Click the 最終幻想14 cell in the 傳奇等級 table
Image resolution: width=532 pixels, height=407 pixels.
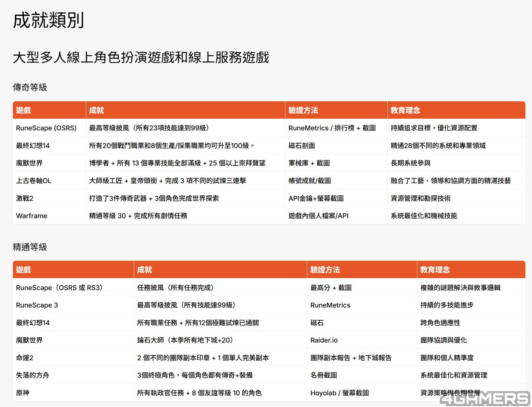click(33, 146)
